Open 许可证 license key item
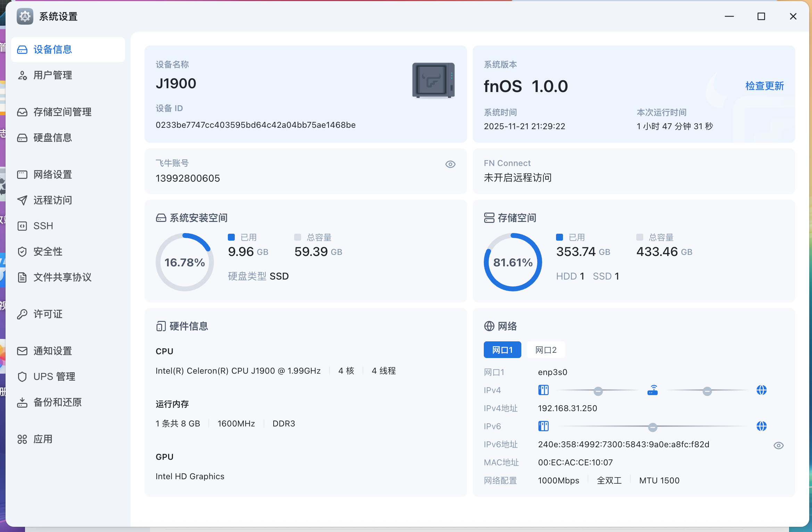This screenshot has width=812, height=532. pos(47,314)
